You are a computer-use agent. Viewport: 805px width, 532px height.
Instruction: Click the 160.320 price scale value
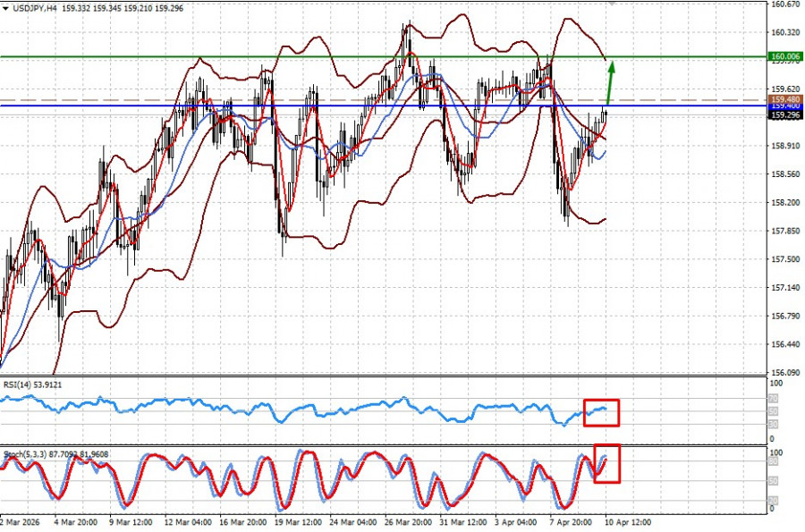[785, 32]
